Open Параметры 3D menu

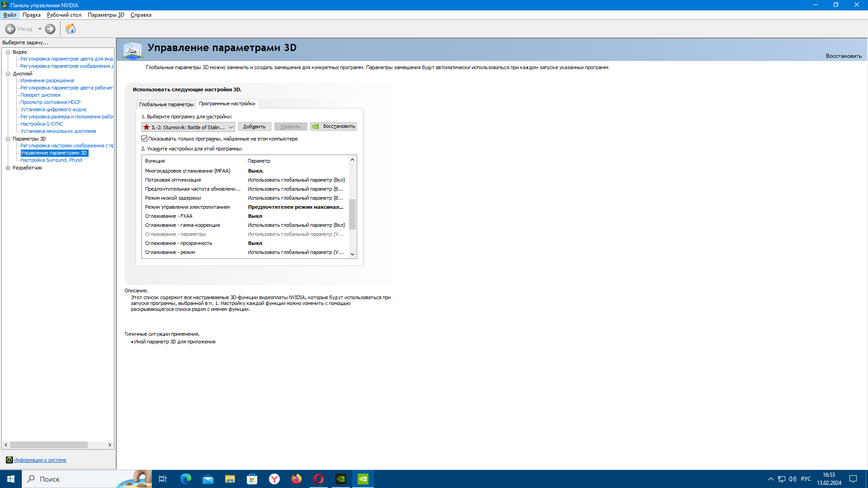(x=106, y=15)
